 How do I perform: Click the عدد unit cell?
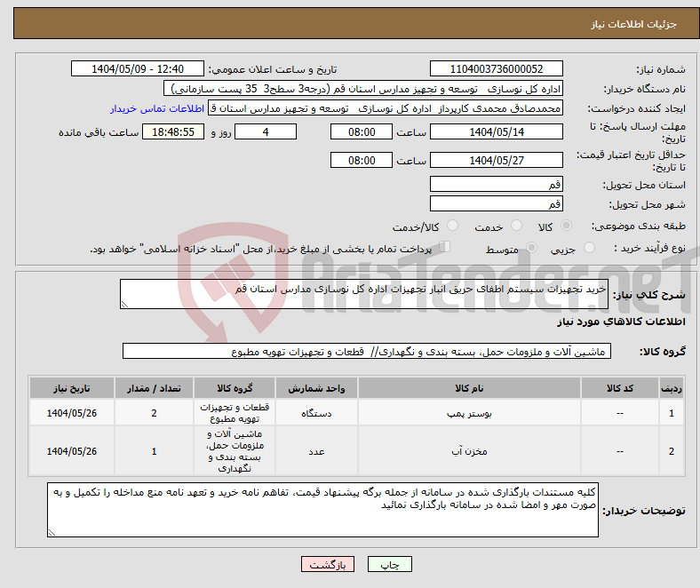coord(316,451)
